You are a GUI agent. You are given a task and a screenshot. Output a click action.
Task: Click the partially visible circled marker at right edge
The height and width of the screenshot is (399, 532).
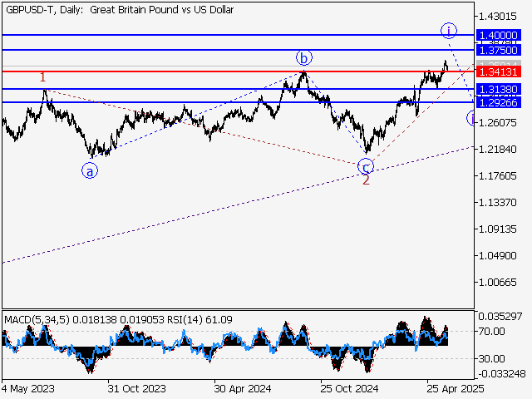coord(470,118)
